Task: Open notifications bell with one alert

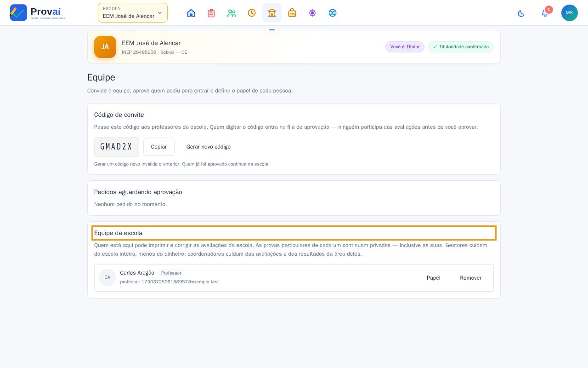Action: click(545, 13)
